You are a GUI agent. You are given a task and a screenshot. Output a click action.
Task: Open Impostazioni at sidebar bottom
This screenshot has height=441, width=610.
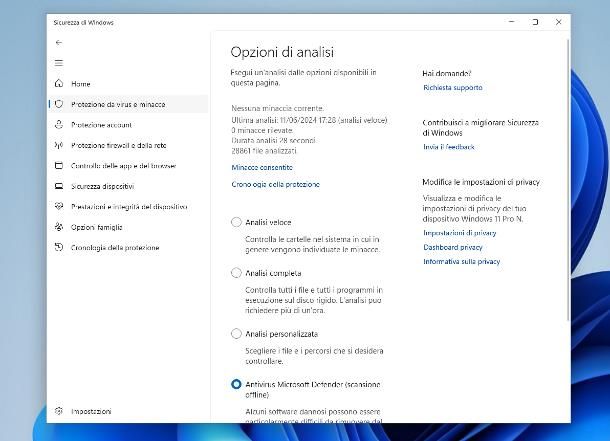coord(128,411)
